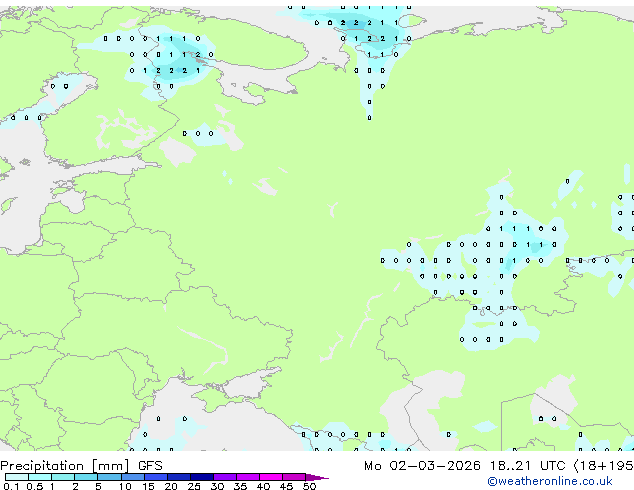Click the 'Precipitation [mm]' legend title
This screenshot has width=634, height=490.
click(x=65, y=466)
